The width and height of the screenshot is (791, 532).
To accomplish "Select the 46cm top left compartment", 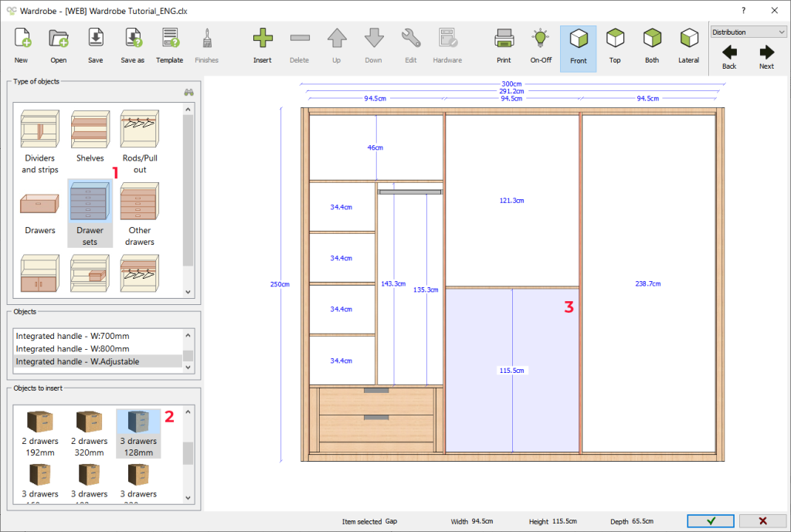I will pyautogui.click(x=376, y=147).
